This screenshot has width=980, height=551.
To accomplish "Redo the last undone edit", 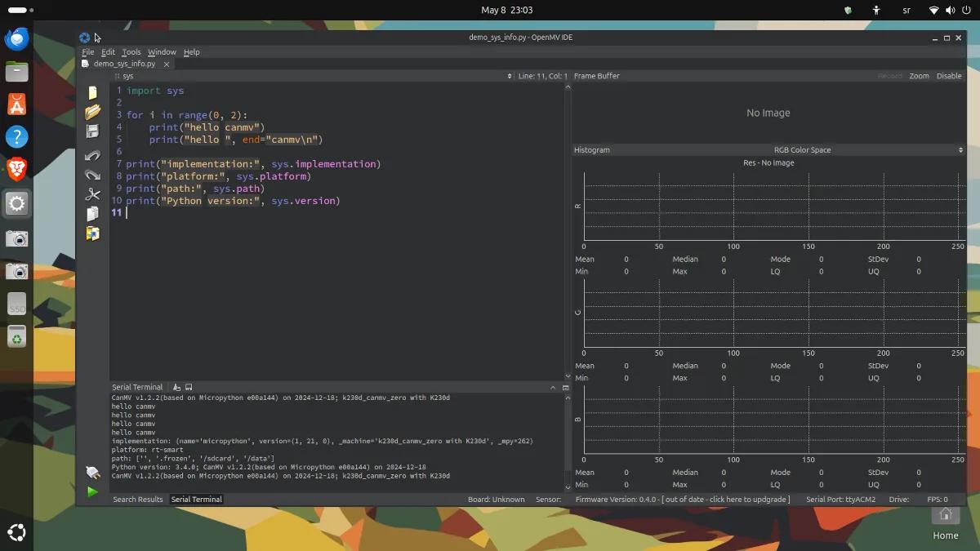I will click(x=93, y=175).
